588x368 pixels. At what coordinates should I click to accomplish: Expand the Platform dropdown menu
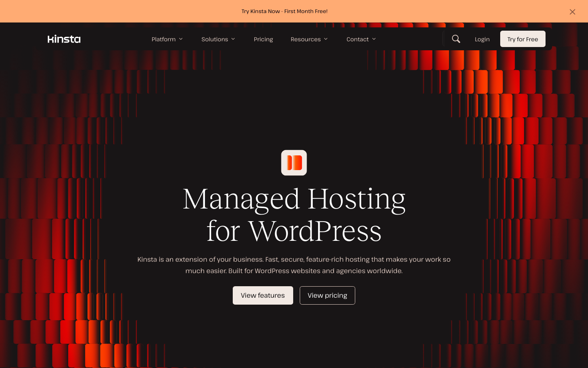(164, 39)
